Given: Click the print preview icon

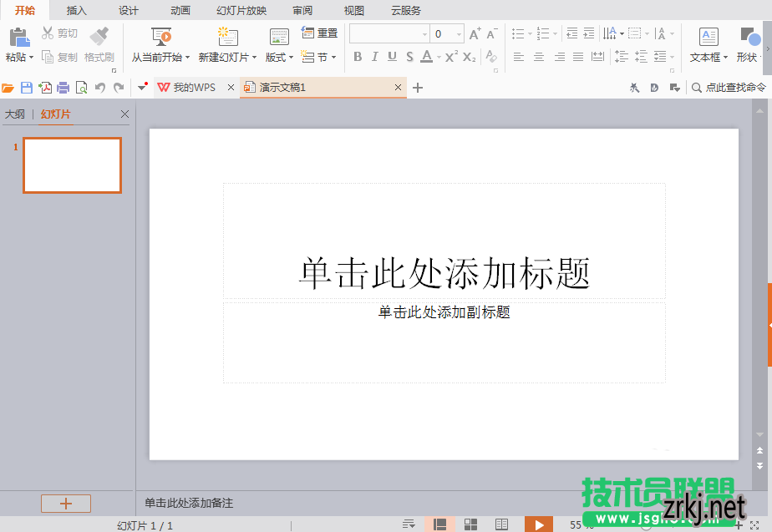Looking at the screenshot, I should click(x=81, y=88).
